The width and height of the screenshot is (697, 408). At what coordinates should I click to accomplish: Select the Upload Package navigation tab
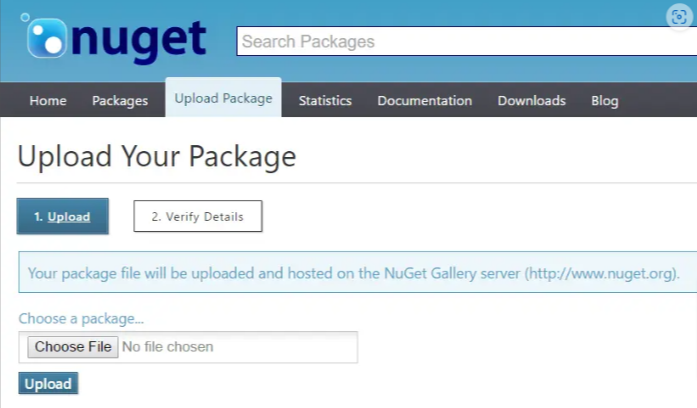[x=223, y=99]
